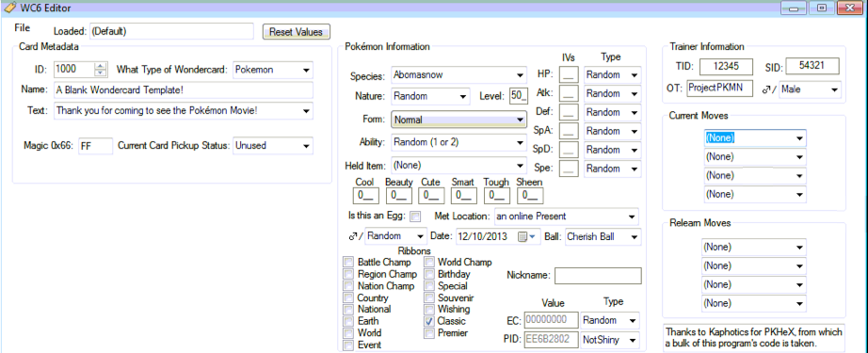
Task: Click the Atk IV input box
Action: coord(569,93)
